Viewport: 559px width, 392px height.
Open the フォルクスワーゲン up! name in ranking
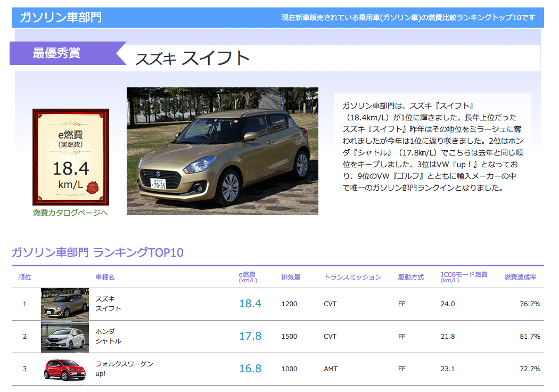point(124,369)
